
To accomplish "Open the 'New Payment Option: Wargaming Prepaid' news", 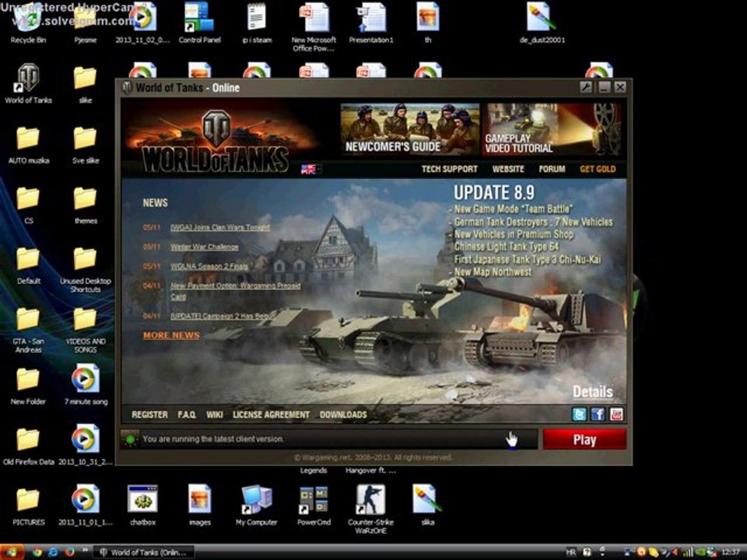I will (235, 291).
